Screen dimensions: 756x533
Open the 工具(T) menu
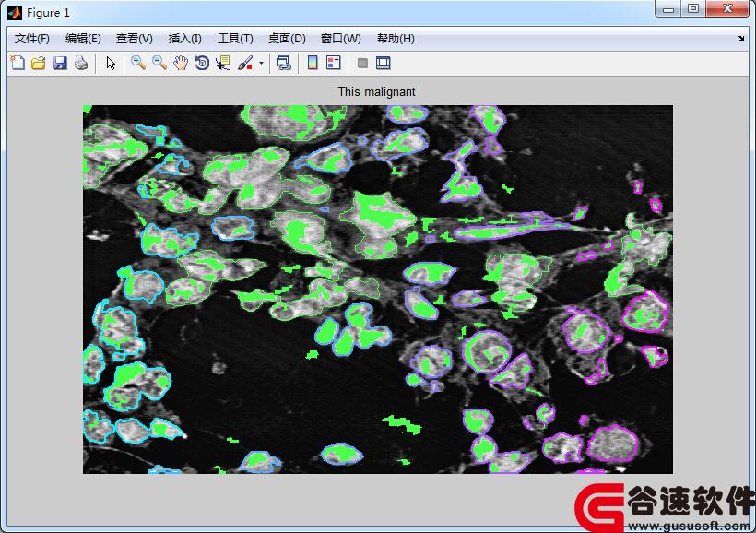pos(235,39)
